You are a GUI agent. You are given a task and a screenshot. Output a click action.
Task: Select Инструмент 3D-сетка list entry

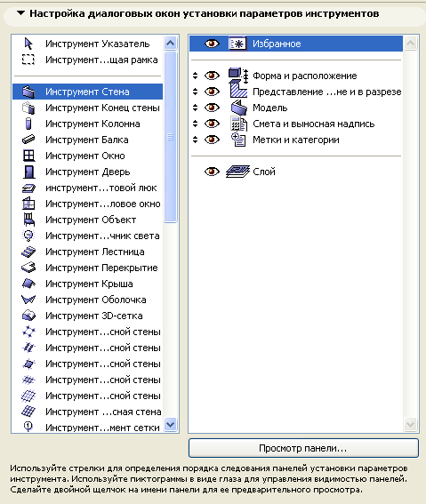(x=88, y=316)
